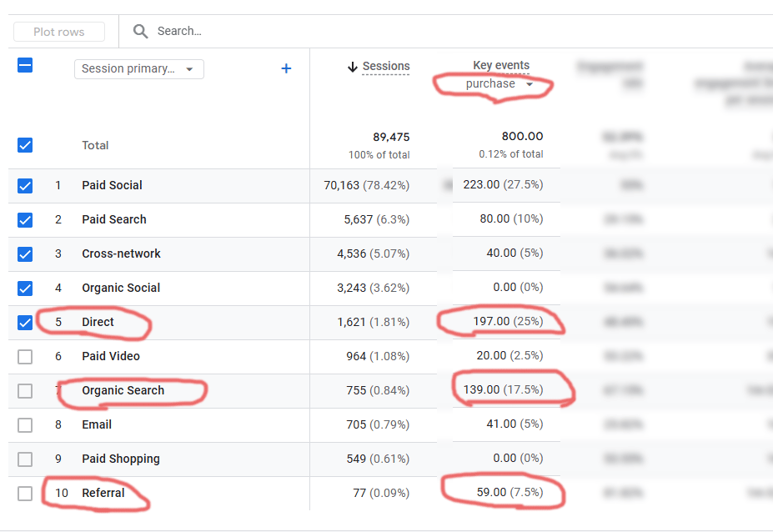Check the Paid Video row checkbox
The height and width of the screenshot is (532, 773).
coord(25,356)
